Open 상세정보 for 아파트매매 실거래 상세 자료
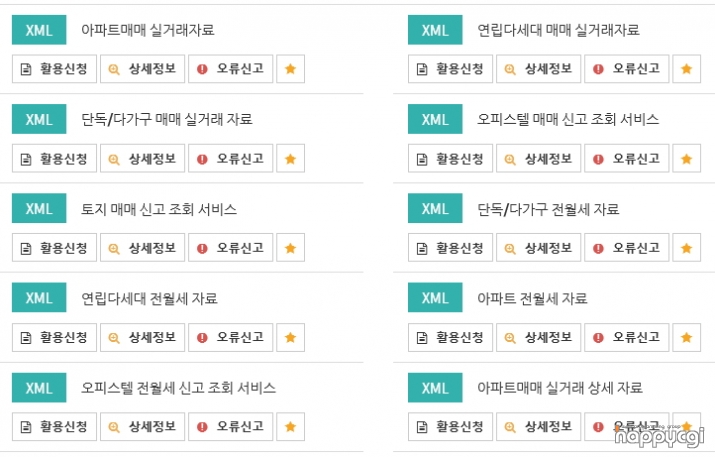Viewport: 715px width, 457px height. (x=539, y=427)
